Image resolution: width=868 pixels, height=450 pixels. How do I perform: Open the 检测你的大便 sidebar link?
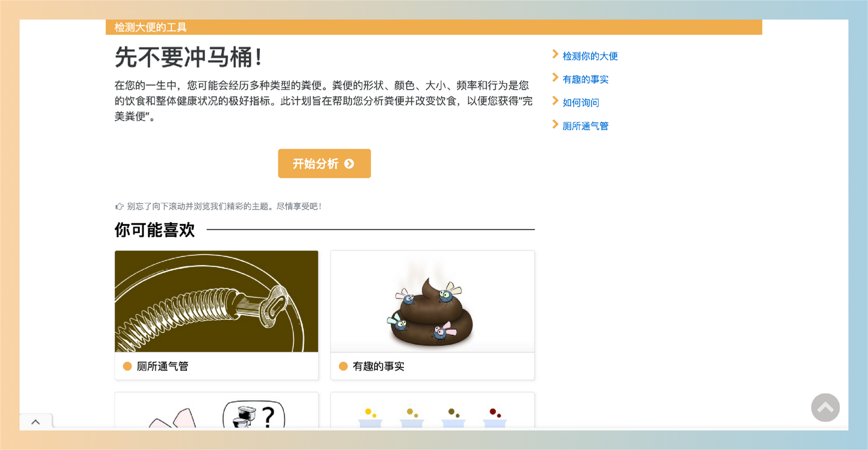coord(590,56)
